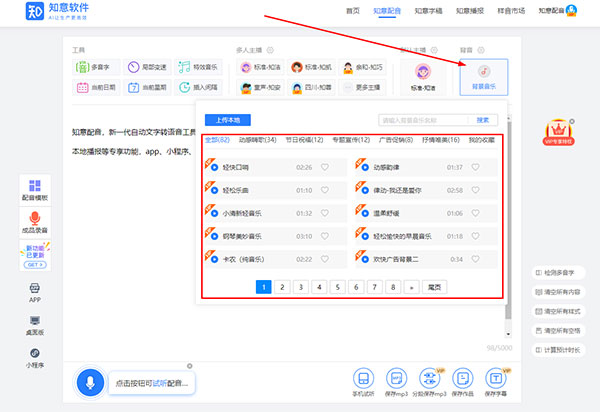The width and height of the screenshot is (600, 412).
Task: Open 配音模板 in the left sidebar
Action: point(35,190)
